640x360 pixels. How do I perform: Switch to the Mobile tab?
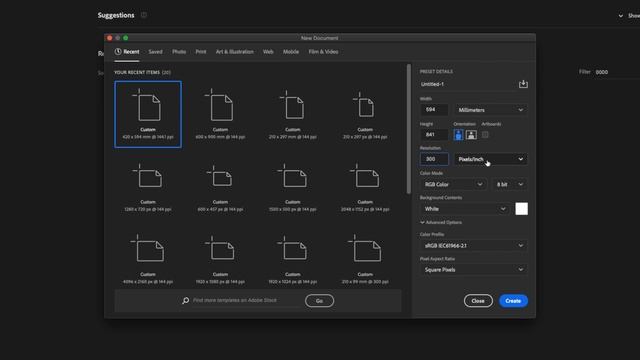[x=291, y=52]
